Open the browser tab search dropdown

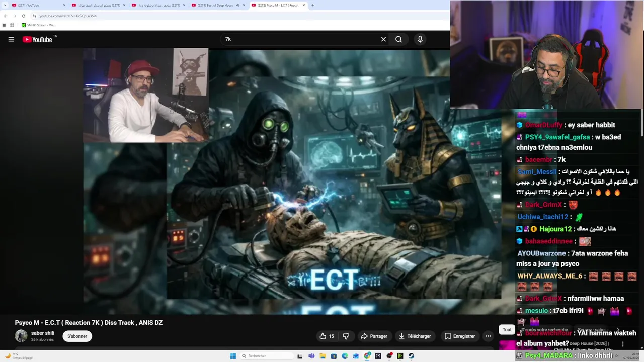(x=5, y=5)
